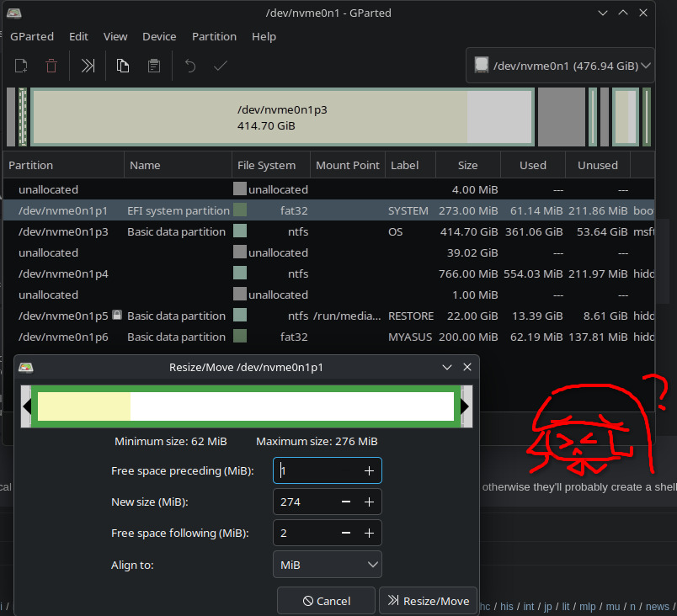Image resolution: width=677 pixels, height=616 pixels.
Task: Sort by the Used column header
Action: (533, 165)
